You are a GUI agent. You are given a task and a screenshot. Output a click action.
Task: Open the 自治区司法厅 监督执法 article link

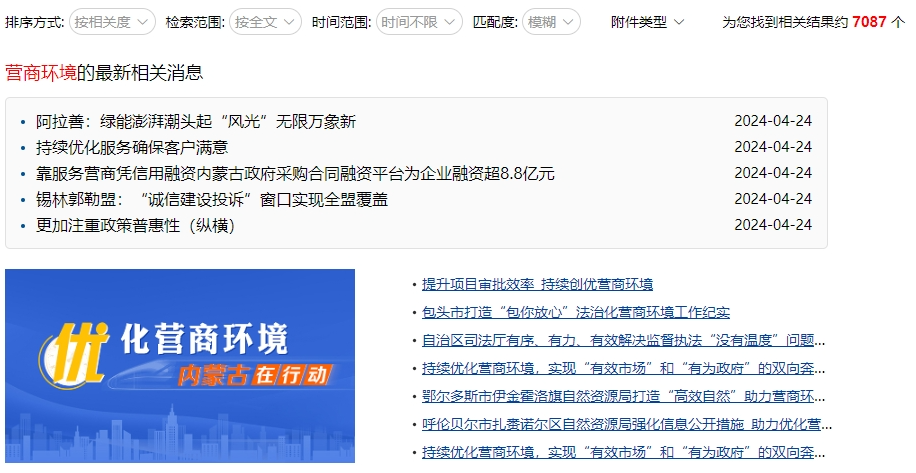pos(617,340)
